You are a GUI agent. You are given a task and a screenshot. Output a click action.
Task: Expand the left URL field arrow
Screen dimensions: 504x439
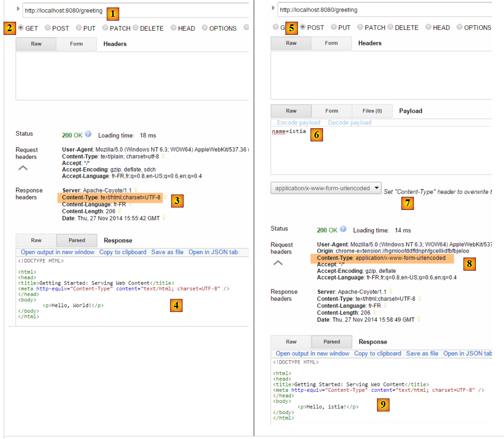point(18,9)
